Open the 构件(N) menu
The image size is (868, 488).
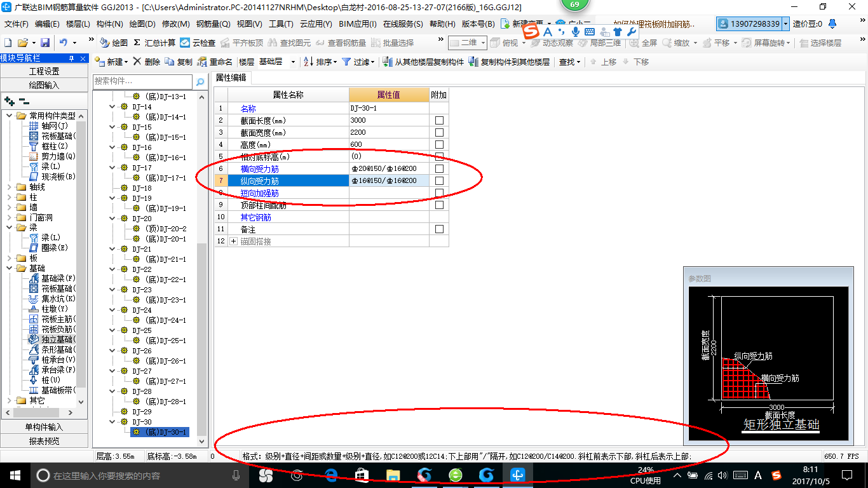[109, 24]
